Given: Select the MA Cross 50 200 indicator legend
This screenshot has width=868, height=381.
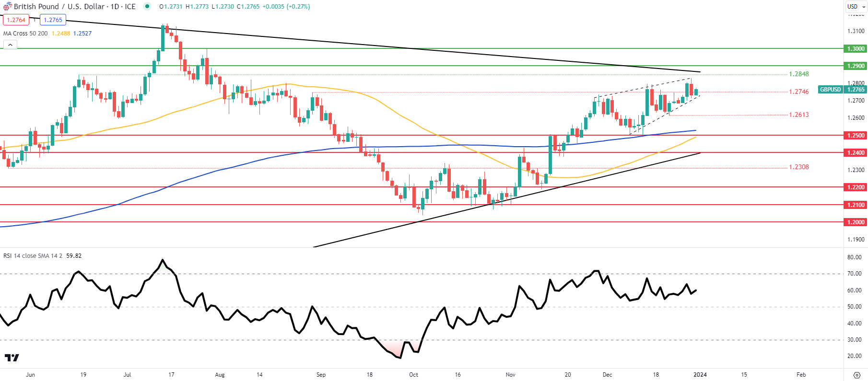Looking at the screenshot, I should tap(25, 33).
